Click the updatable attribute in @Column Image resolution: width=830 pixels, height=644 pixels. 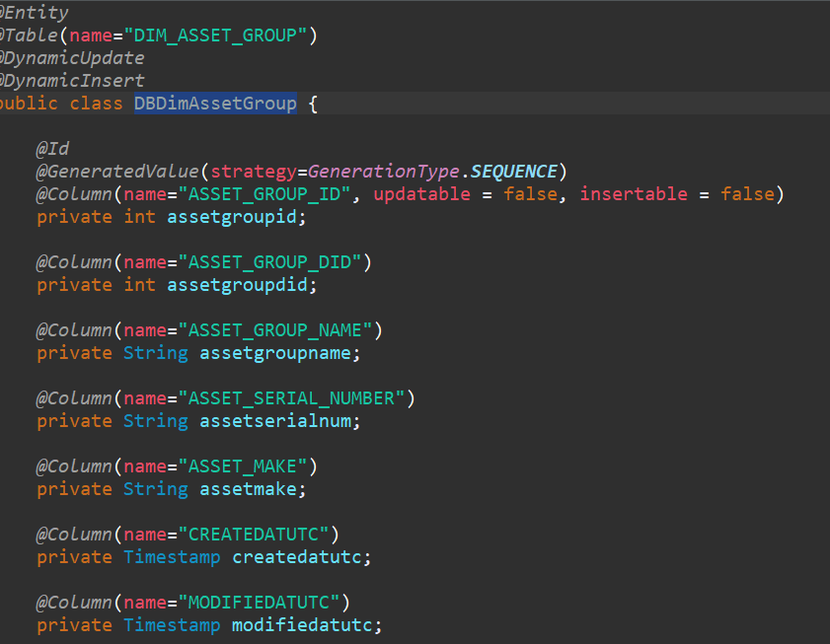[421, 194]
